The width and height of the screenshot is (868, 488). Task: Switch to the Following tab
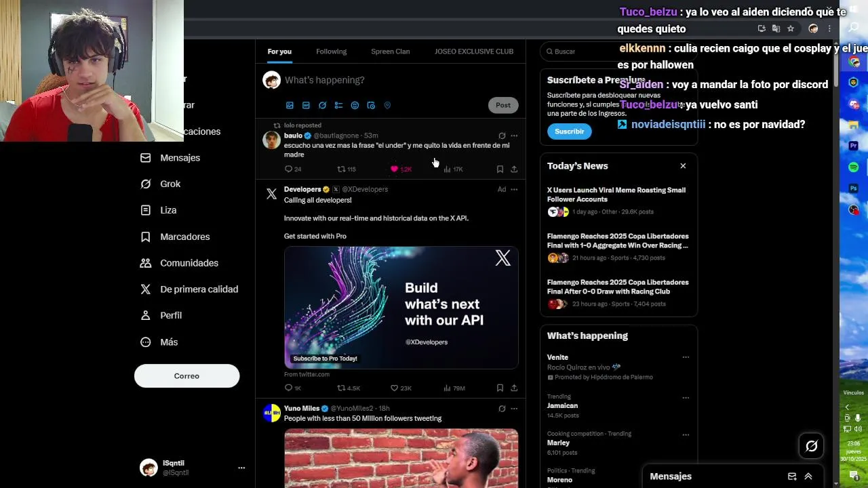click(x=331, y=52)
